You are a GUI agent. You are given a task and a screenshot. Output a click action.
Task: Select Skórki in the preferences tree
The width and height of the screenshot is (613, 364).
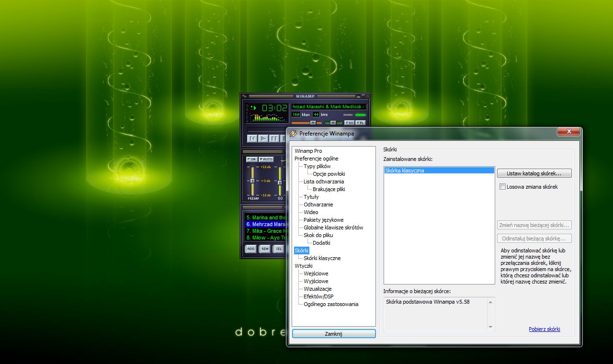pos(302,250)
